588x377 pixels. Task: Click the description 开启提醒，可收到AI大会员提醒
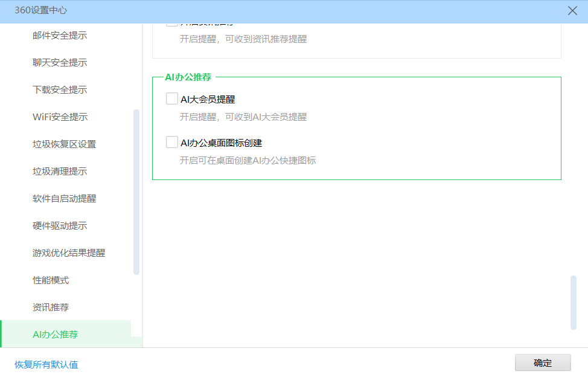(x=243, y=117)
